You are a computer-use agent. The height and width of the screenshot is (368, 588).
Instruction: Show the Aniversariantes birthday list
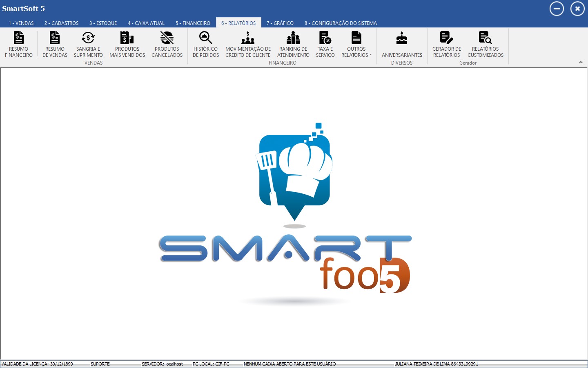click(402, 44)
